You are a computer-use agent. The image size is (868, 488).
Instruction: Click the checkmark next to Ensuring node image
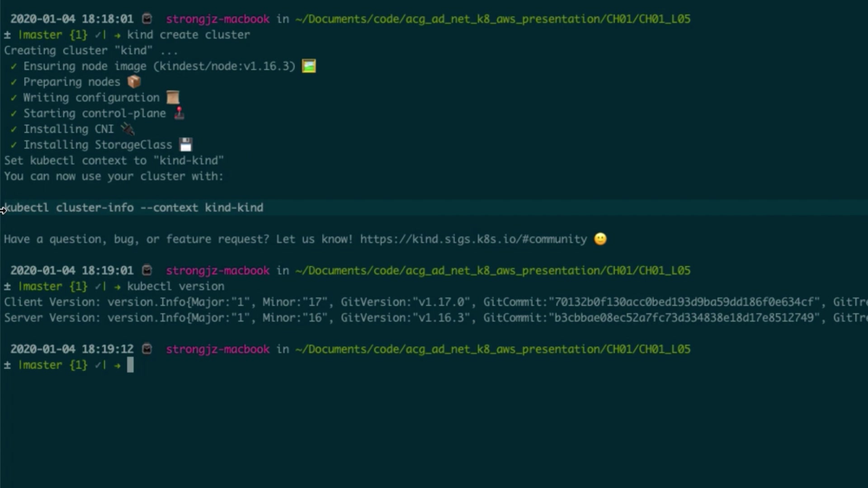(14, 66)
